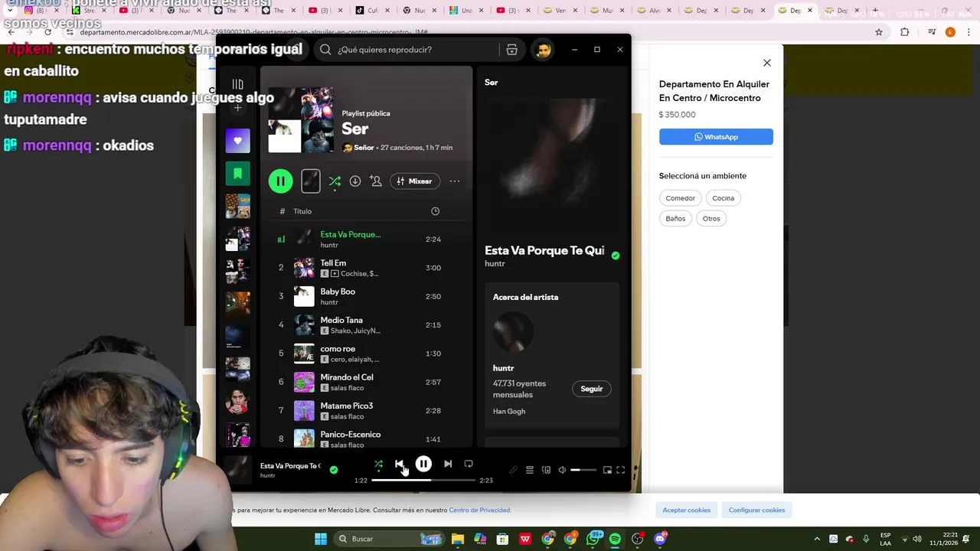Open the Spotify browse icon in the search bar
Screen dimensions: 980x551
click(511, 50)
